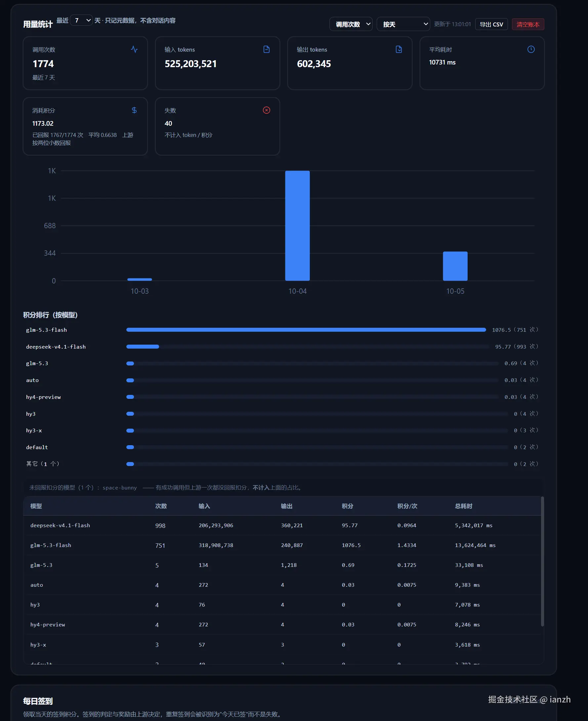Viewport: 588px width, 721px height.
Task: Click the 每日签到 section heading
Action: tap(38, 701)
